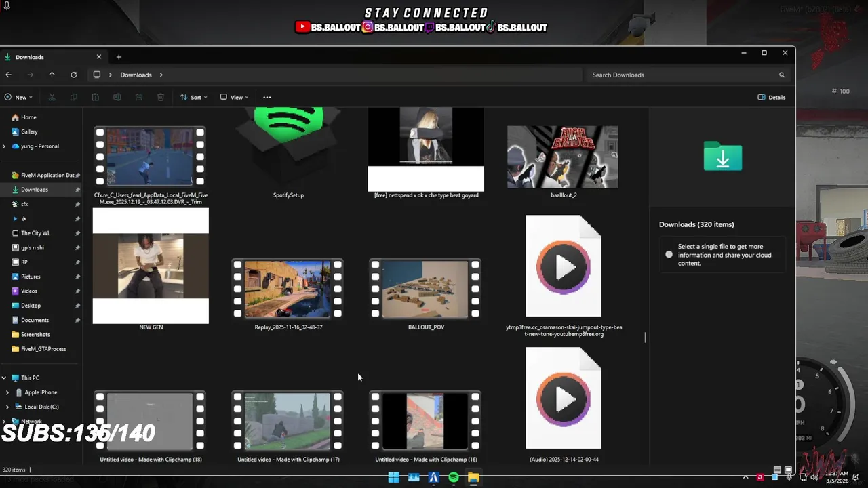Image resolution: width=868 pixels, height=488 pixels.
Task: Expand the Local Disk (C:) node
Action: (x=7, y=407)
